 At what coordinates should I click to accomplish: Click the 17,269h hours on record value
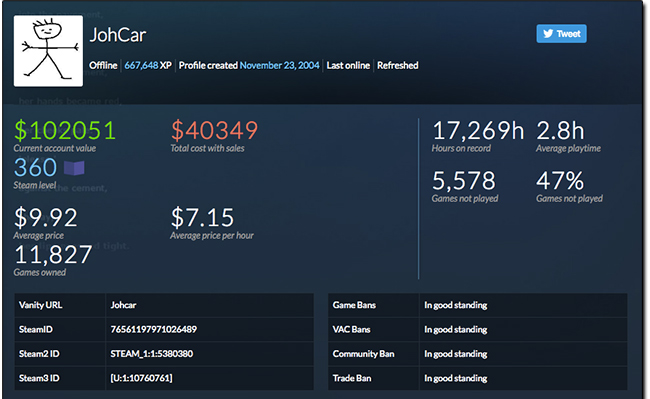(478, 131)
